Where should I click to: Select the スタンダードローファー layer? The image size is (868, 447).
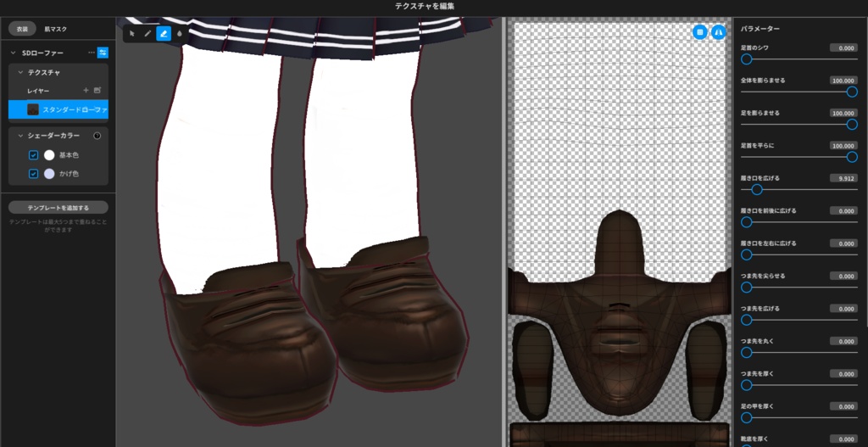pyautogui.click(x=58, y=109)
